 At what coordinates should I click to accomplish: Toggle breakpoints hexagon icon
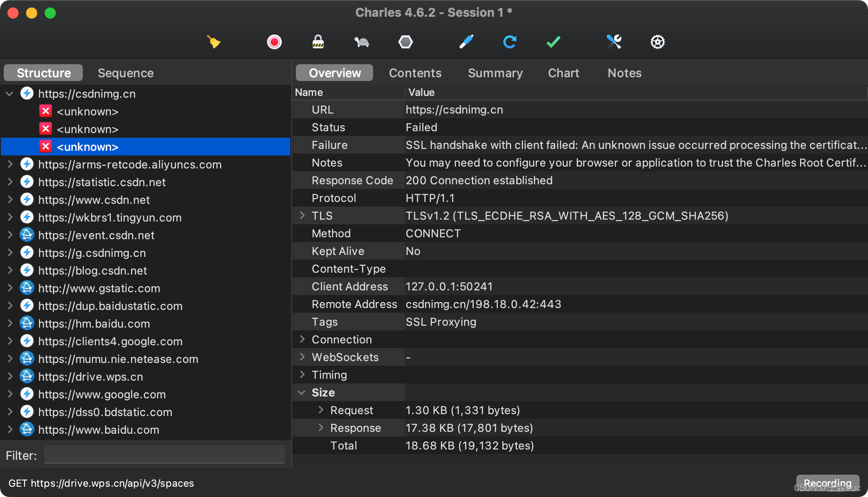click(x=406, y=42)
